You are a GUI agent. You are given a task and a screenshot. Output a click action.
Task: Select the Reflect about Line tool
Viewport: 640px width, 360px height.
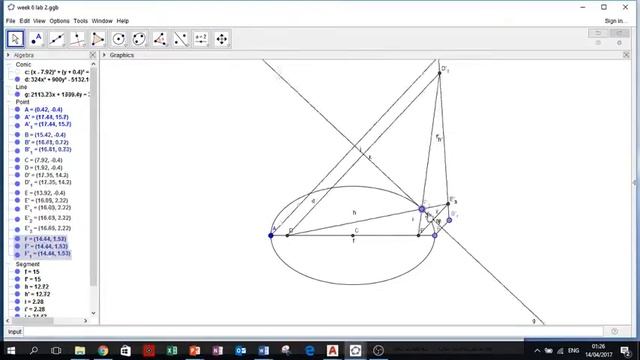[180, 39]
